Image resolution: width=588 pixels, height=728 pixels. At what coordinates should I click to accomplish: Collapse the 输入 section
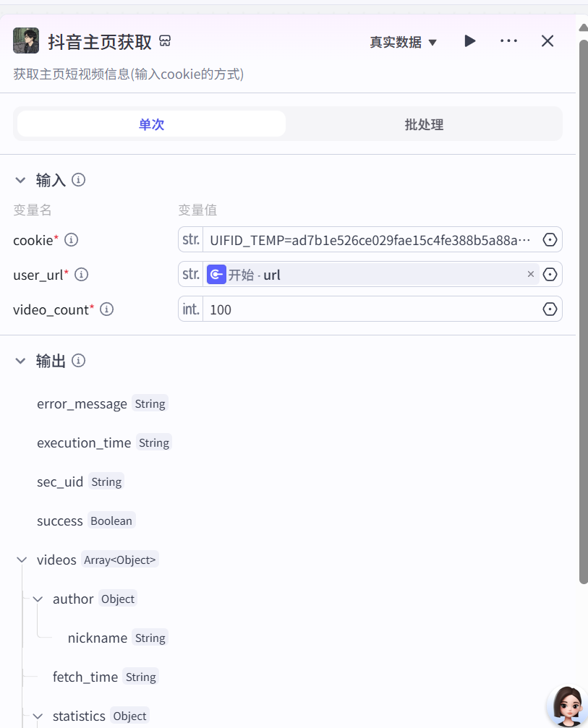pyautogui.click(x=20, y=180)
